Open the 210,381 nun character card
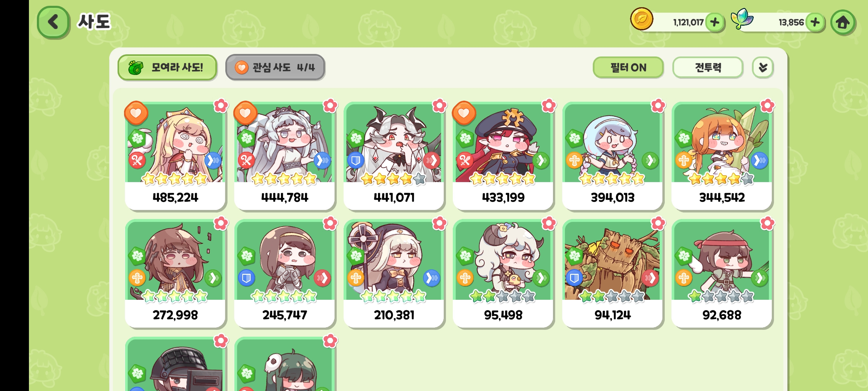 point(394,274)
